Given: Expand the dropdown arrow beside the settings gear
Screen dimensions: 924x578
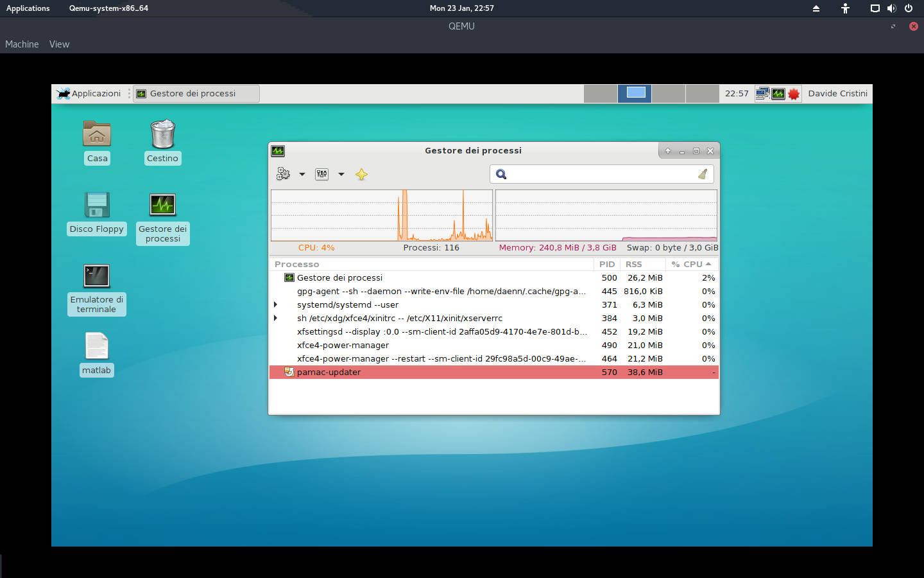Looking at the screenshot, I should pos(302,174).
